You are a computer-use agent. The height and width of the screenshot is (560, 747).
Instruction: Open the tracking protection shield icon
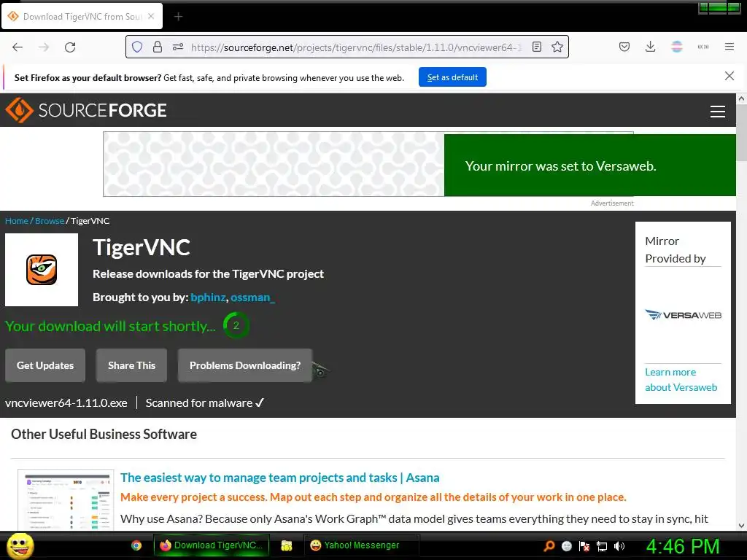(x=137, y=47)
